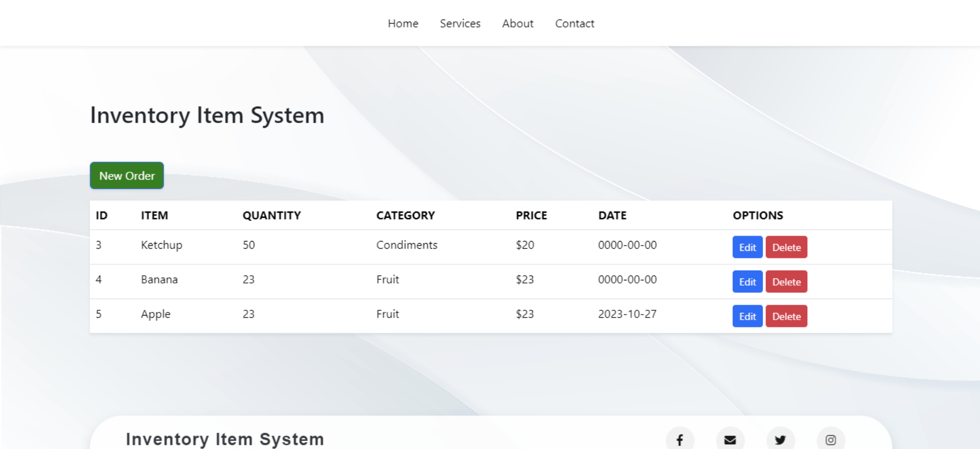
Task: Open the Facebook icon in footer
Action: coord(680,439)
